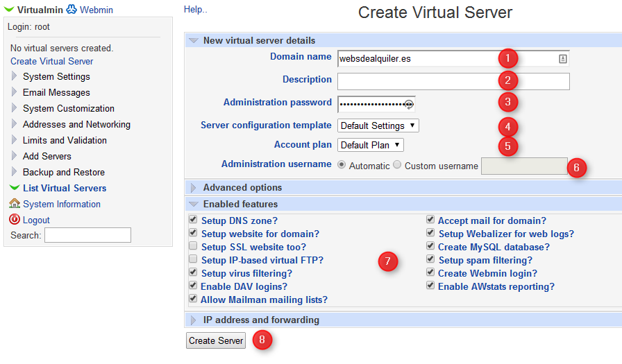
Task: Expand the Advanced options section
Action: click(242, 188)
